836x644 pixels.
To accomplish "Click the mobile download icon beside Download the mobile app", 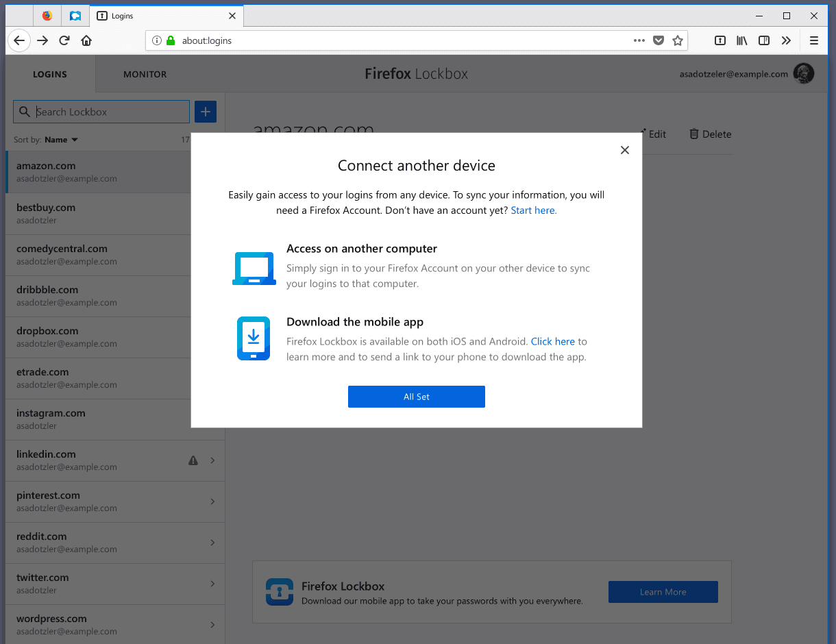I will 254,338.
